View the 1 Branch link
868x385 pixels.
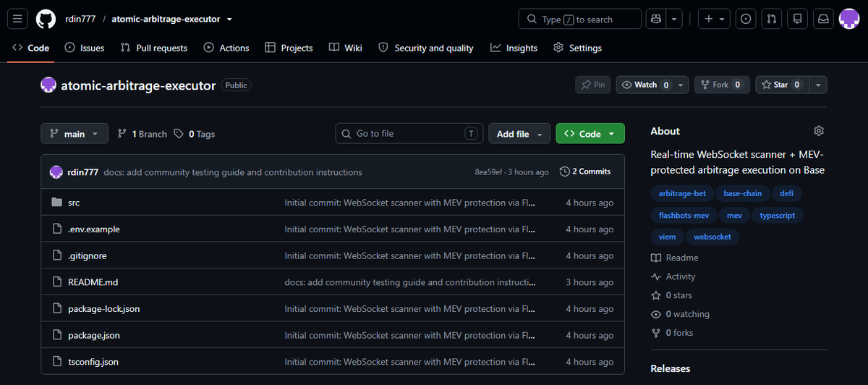pos(142,134)
